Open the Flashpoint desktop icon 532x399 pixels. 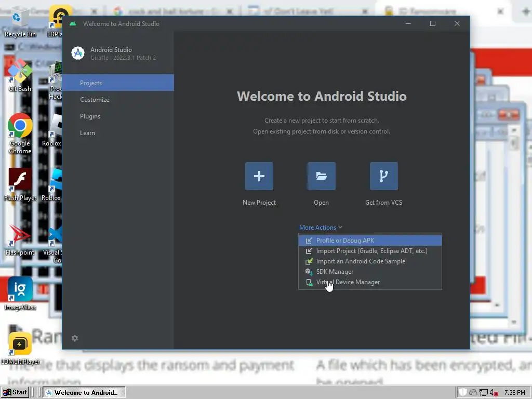pyautogui.click(x=20, y=240)
